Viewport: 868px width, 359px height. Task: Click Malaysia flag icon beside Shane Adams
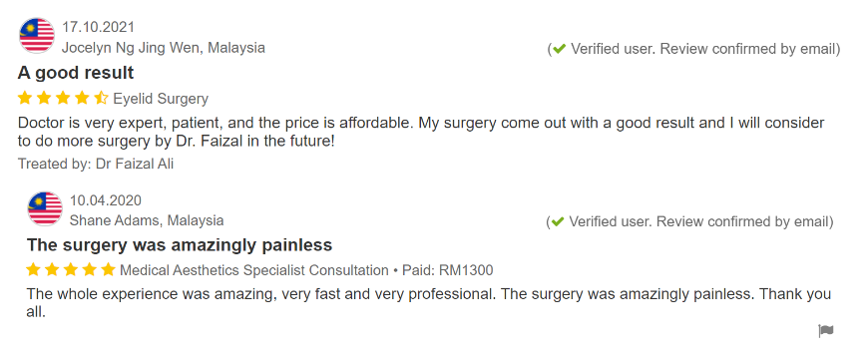[45, 208]
